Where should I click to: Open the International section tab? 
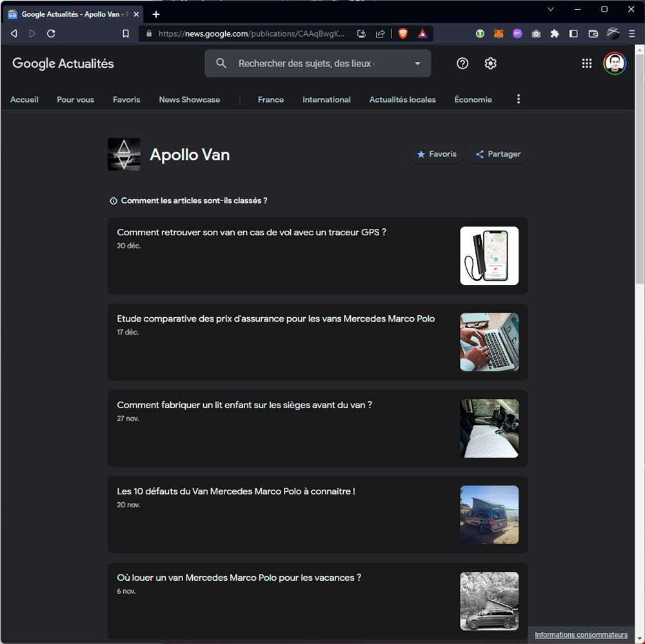pos(326,99)
